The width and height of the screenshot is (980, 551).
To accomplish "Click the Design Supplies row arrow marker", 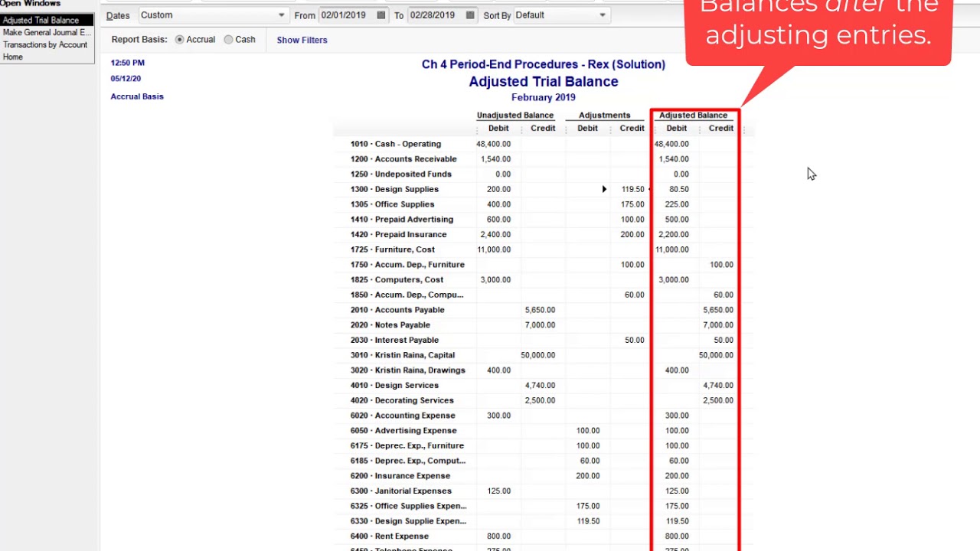I will (604, 189).
